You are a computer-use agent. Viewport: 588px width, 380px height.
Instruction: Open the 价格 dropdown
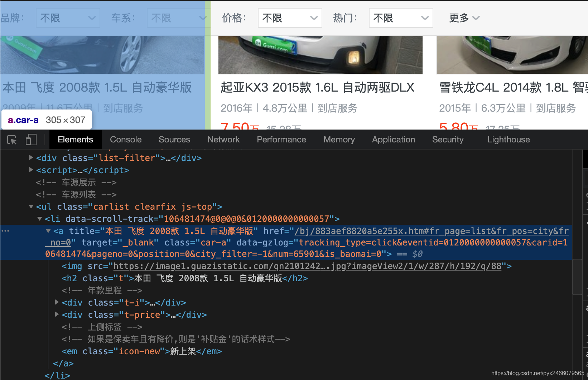[x=290, y=18]
